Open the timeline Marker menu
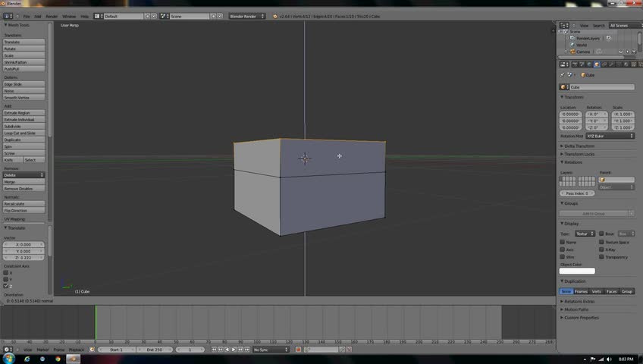This screenshot has height=364, width=643. pyautogui.click(x=42, y=350)
